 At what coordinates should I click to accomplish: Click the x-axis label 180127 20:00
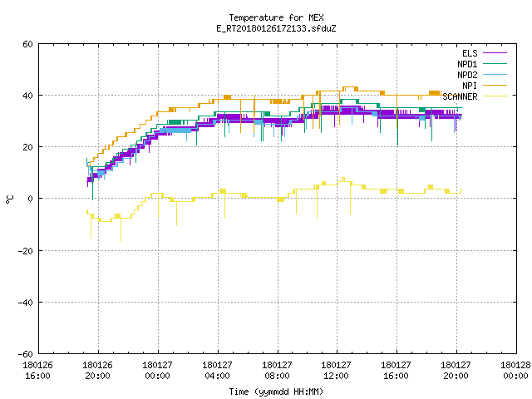click(x=456, y=371)
